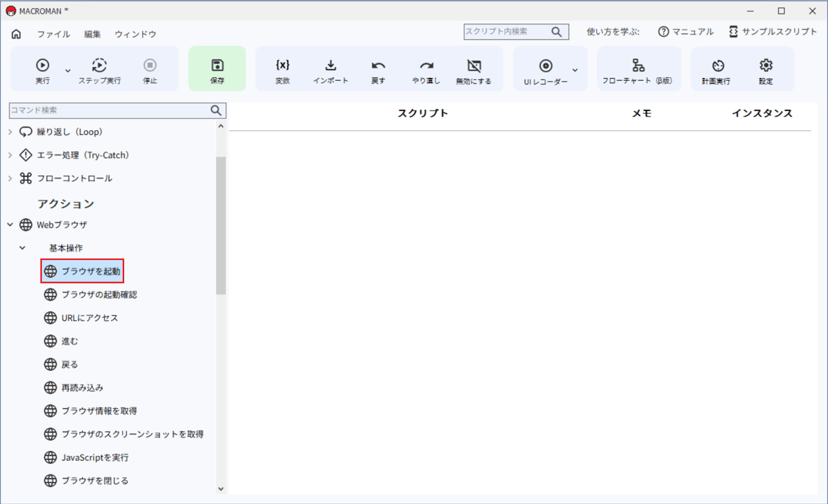Redo with the やり直し icon
Viewport: 828px width, 504px height.
pyautogui.click(x=426, y=65)
